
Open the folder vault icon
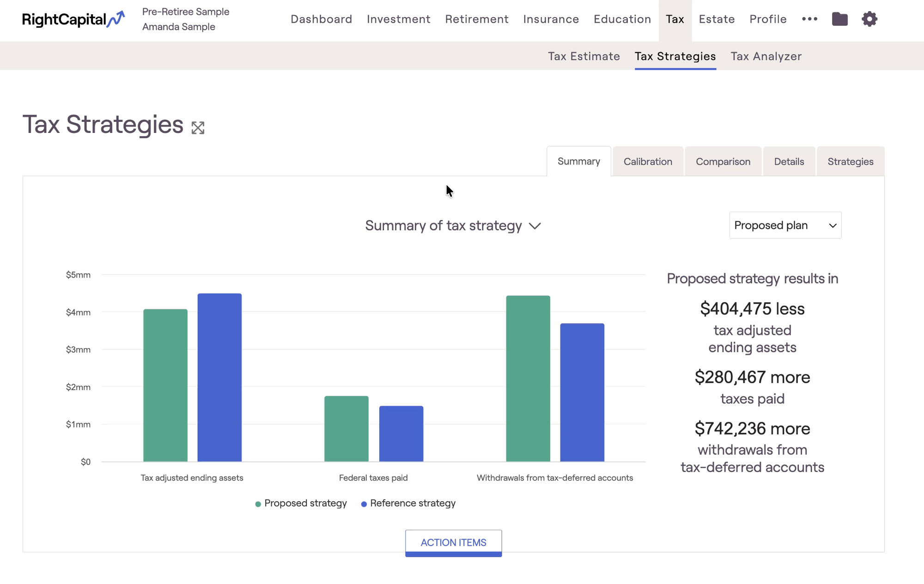coord(839,19)
